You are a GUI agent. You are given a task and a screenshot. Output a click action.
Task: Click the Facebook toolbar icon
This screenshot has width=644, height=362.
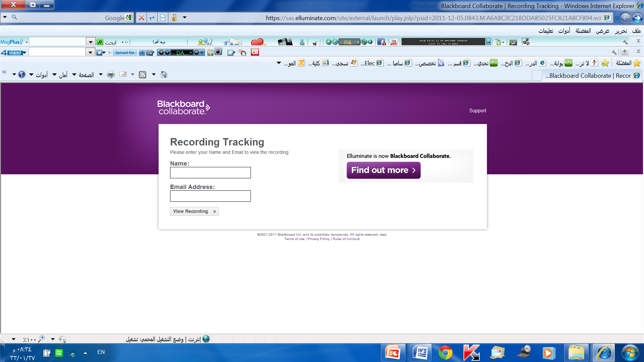(x=381, y=42)
